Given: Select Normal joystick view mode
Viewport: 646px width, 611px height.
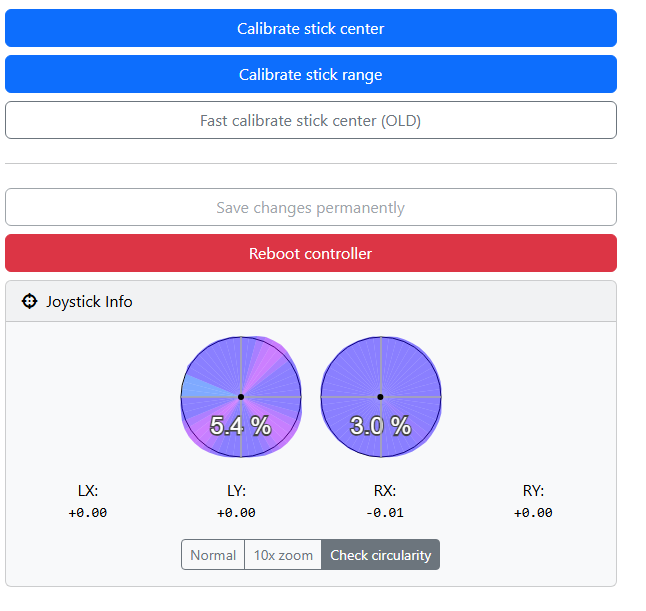Looking at the screenshot, I should [x=213, y=555].
